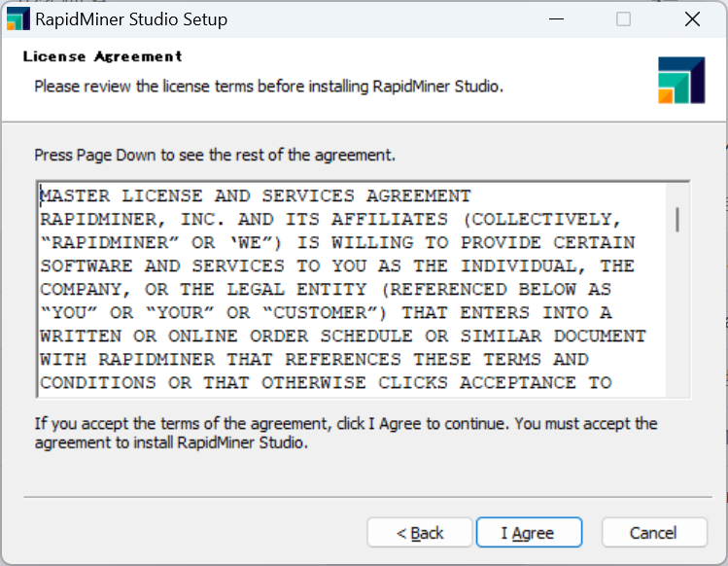Image resolution: width=728 pixels, height=566 pixels.
Task: Click the 'Please review the license terms' text
Action: click(269, 87)
